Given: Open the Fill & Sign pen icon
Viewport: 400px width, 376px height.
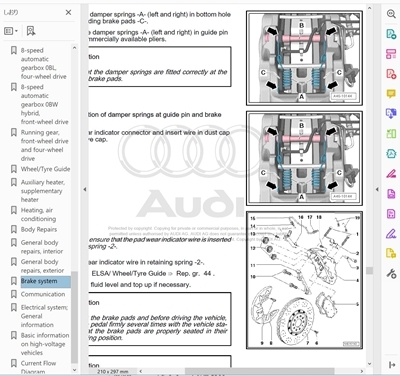Looking at the screenshot, I should pyautogui.click(x=391, y=234).
